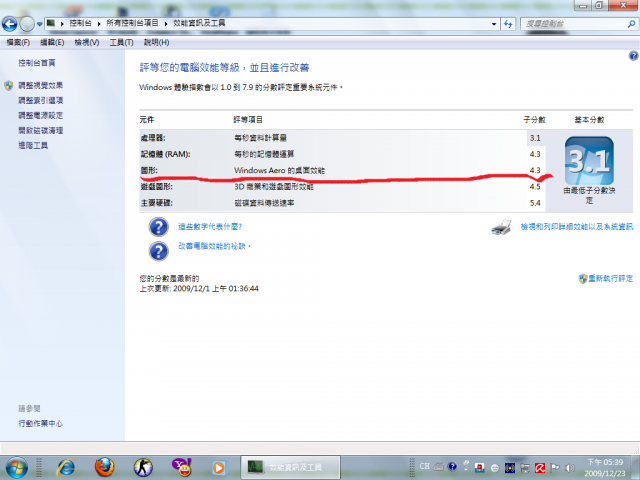
Task: Open the 檢視(V) menu
Action: tap(87, 42)
